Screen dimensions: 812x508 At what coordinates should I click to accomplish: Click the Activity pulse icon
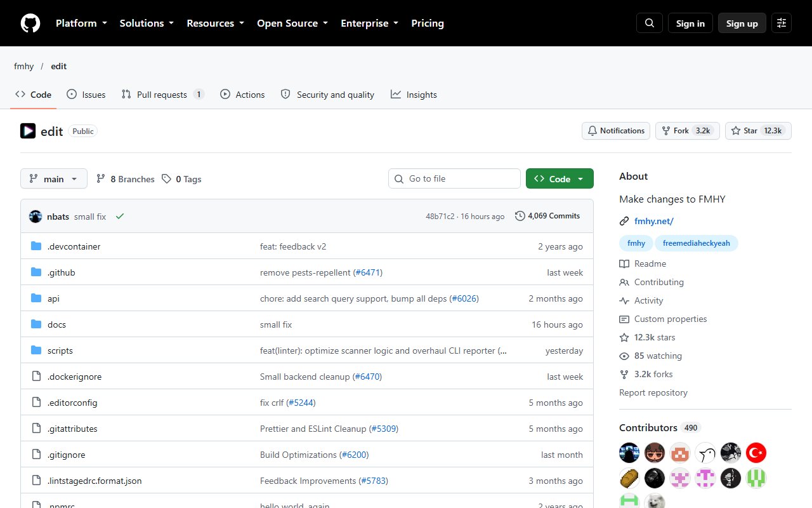pyautogui.click(x=624, y=301)
